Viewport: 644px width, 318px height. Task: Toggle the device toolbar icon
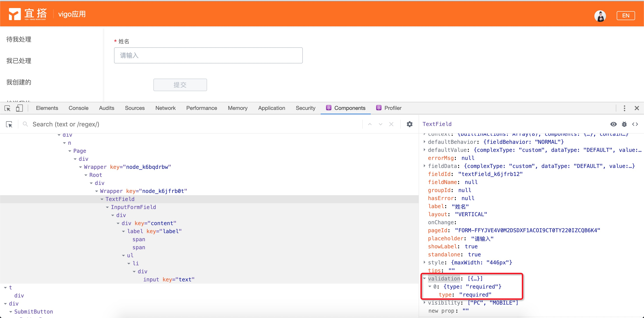tap(19, 108)
